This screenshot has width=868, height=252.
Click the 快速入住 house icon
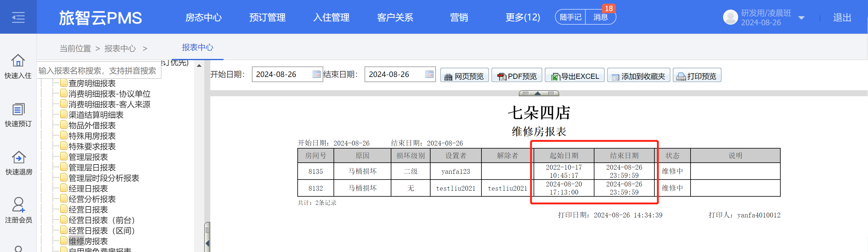[x=18, y=60]
